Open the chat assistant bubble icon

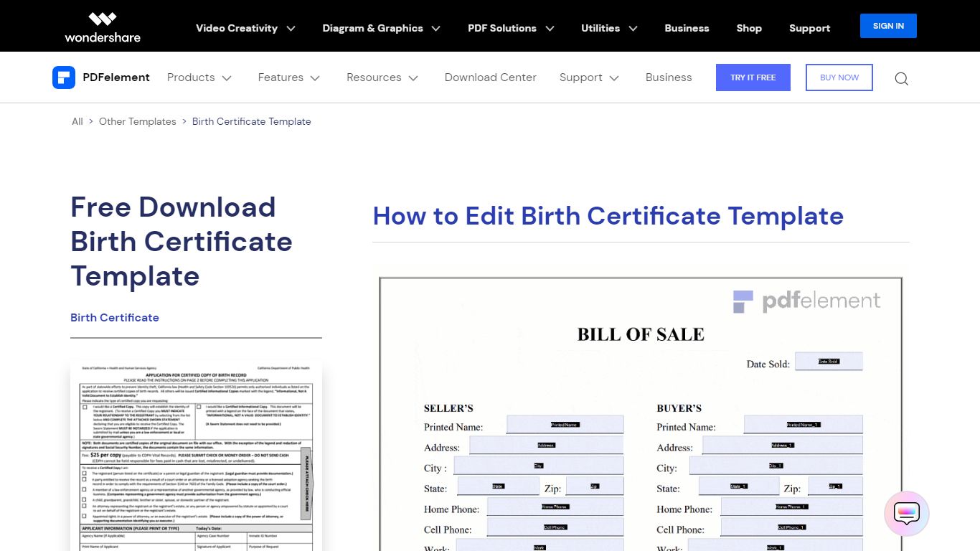tap(907, 514)
